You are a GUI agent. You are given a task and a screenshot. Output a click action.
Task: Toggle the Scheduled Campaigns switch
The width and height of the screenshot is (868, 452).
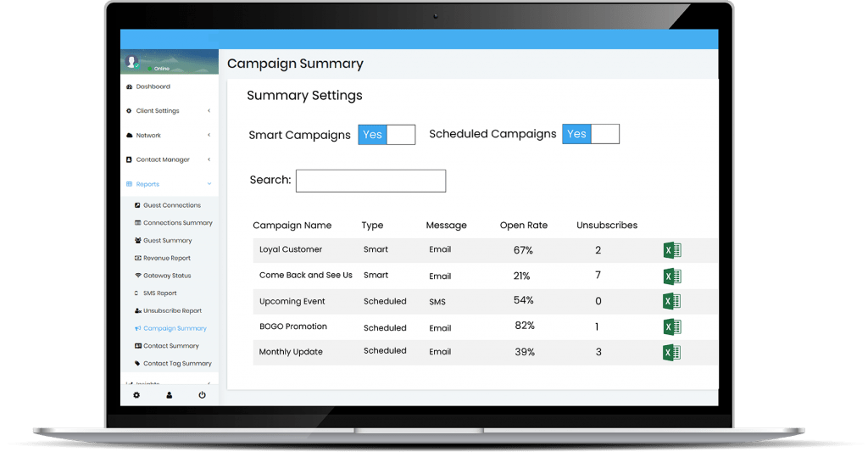(591, 134)
